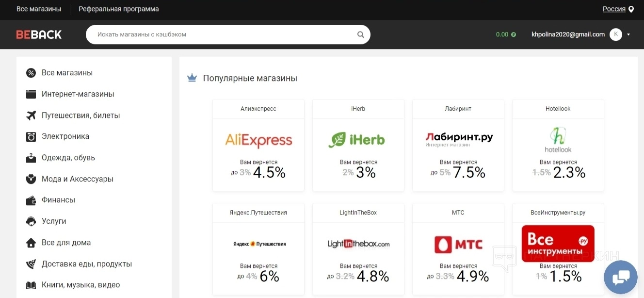The image size is (644, 298).
Task: Select Путешествия, билеты category
Action: click(x=80, y=116)
